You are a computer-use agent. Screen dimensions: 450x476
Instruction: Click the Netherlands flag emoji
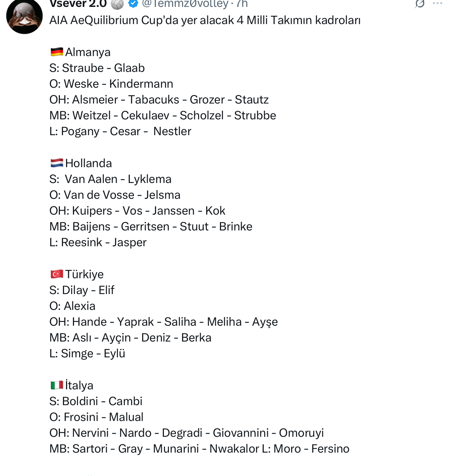(57, 163)
